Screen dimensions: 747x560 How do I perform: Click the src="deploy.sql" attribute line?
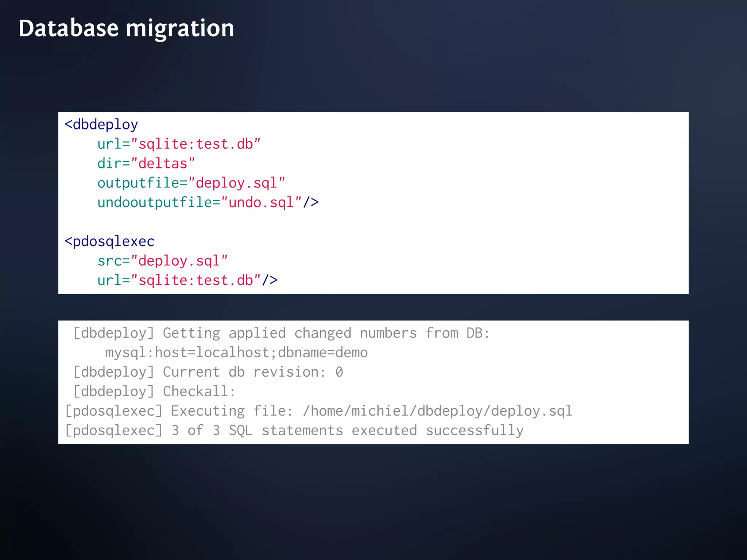(163, 261)
